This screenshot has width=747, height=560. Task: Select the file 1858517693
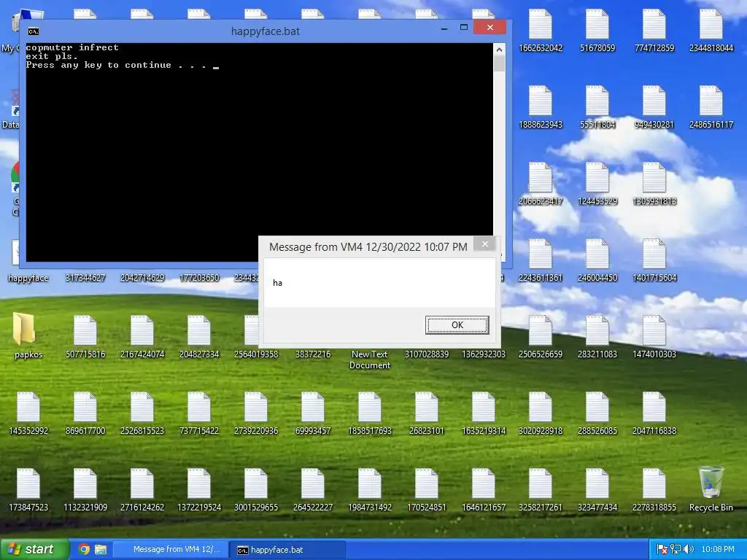[369, 414]
